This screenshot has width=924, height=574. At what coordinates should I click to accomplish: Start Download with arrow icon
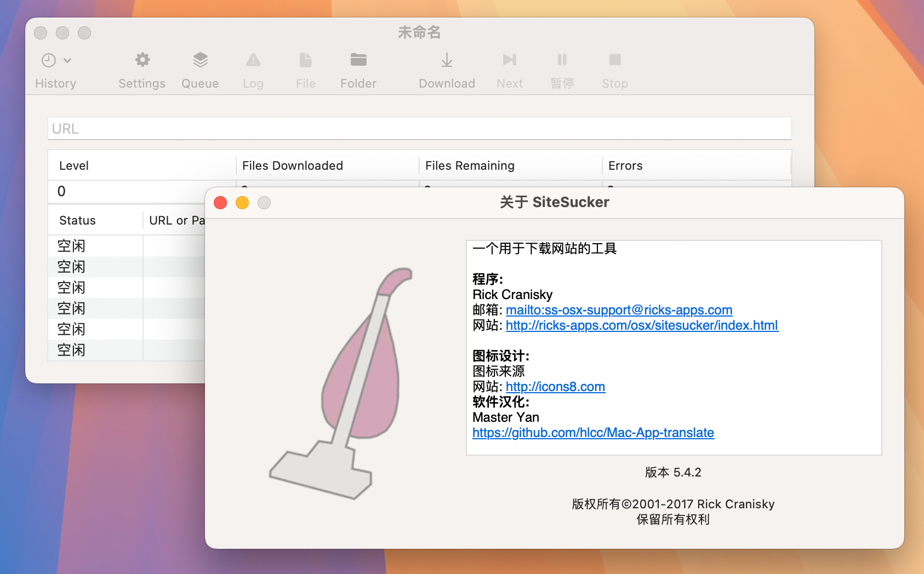447,60
